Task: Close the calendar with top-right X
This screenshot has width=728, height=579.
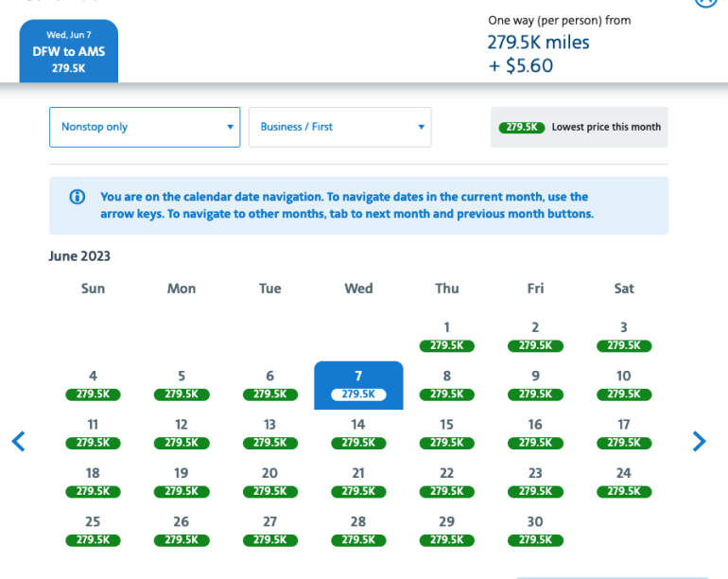Action: click(705, 3)
